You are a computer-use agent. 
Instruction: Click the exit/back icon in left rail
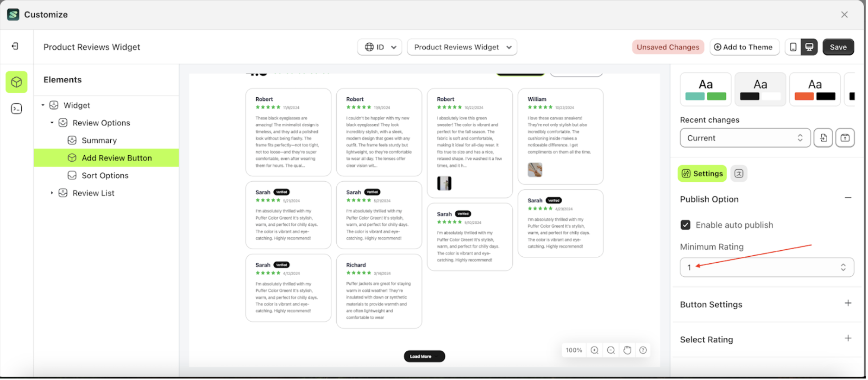(x=15, y=46)
